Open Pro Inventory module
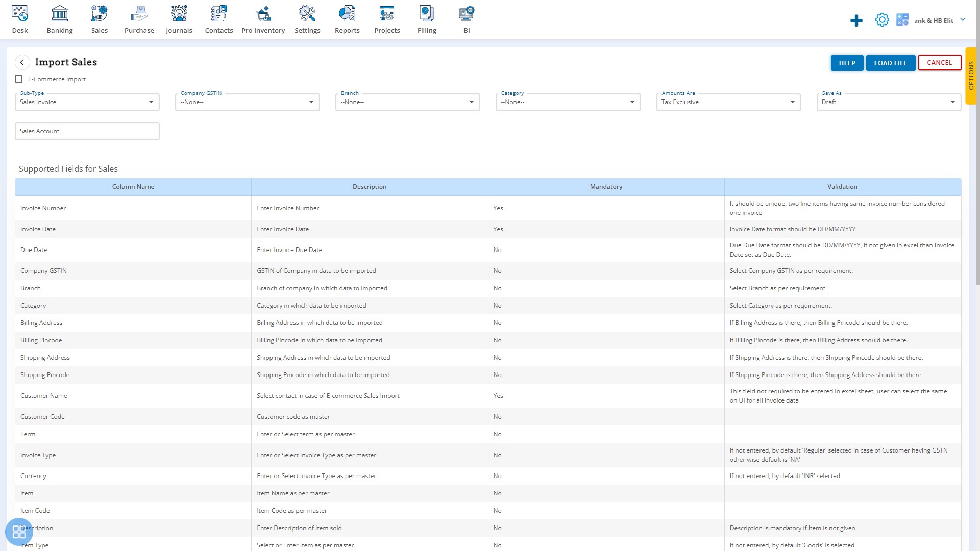The width and height of the screenshot is (980, 551). [x=262, y=19]
